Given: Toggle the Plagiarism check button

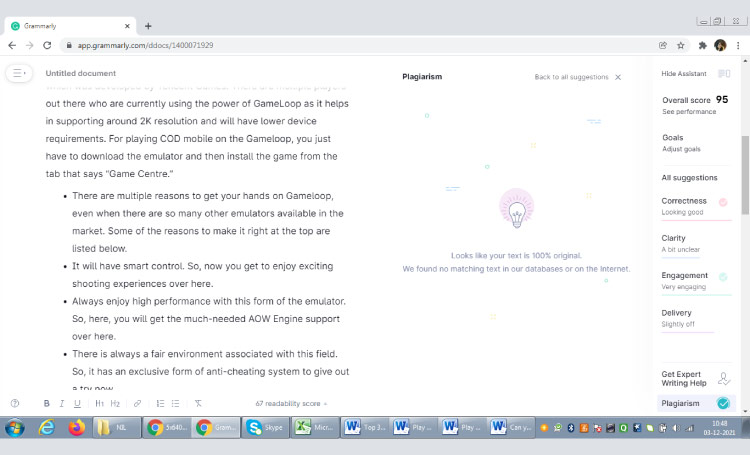Looking at the screenshot, I should point(695,403).
